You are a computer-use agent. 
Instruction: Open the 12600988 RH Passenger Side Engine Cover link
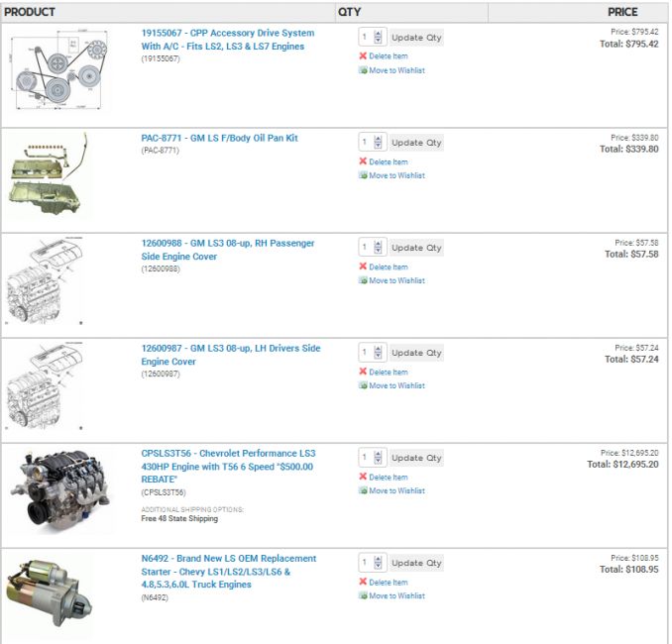(228, 250)
